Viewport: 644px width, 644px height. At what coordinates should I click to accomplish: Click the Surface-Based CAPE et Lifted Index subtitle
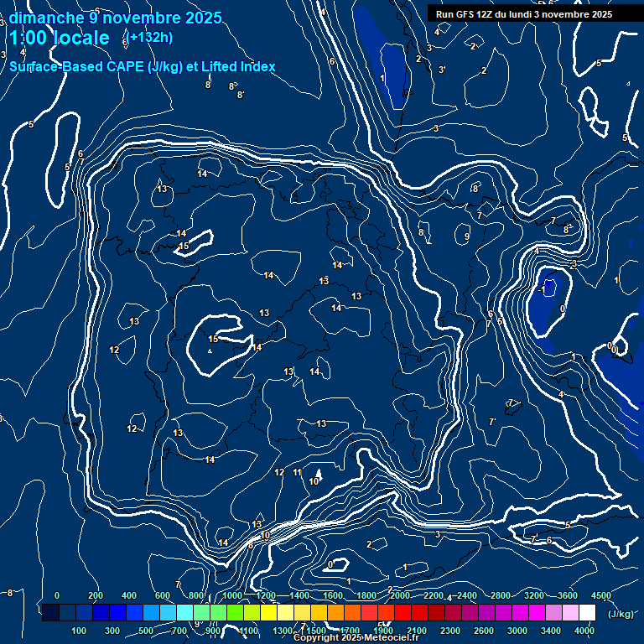(x=143, y=66)
